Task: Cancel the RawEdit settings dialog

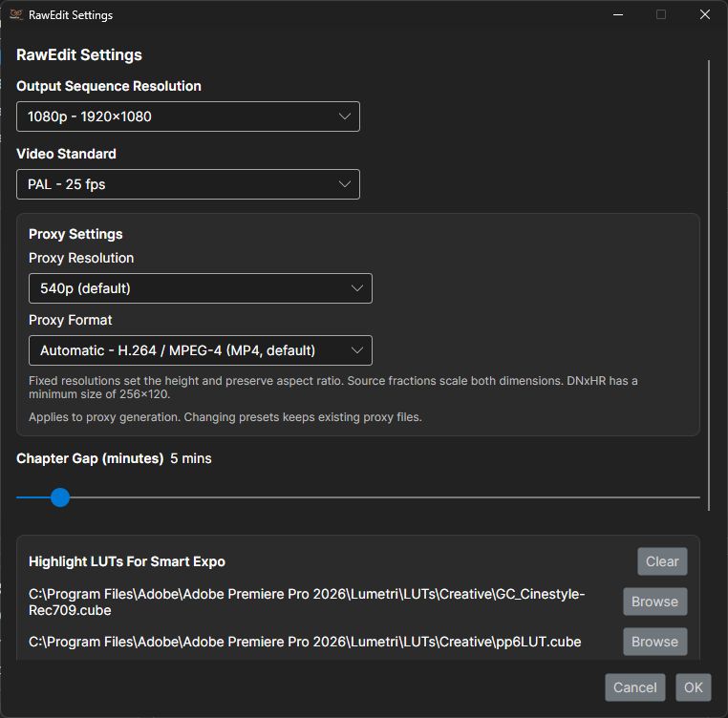Action: pos(634,687)
